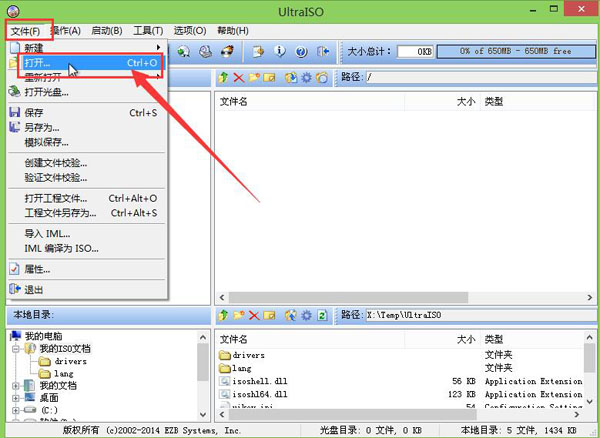Screen dimensions: 600x438
Task: Click the burn CD image flame icon
Action: (x=227, y=51)
